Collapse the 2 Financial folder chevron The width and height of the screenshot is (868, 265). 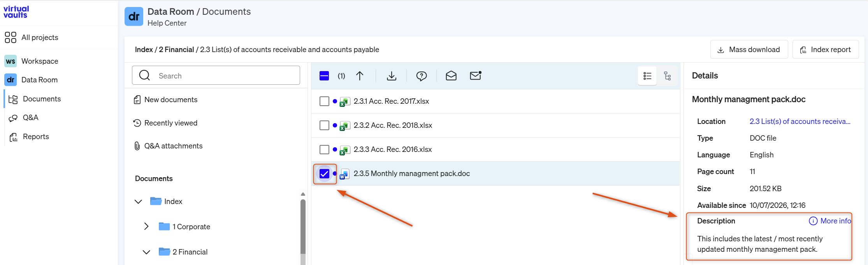(x=146, y=252)
